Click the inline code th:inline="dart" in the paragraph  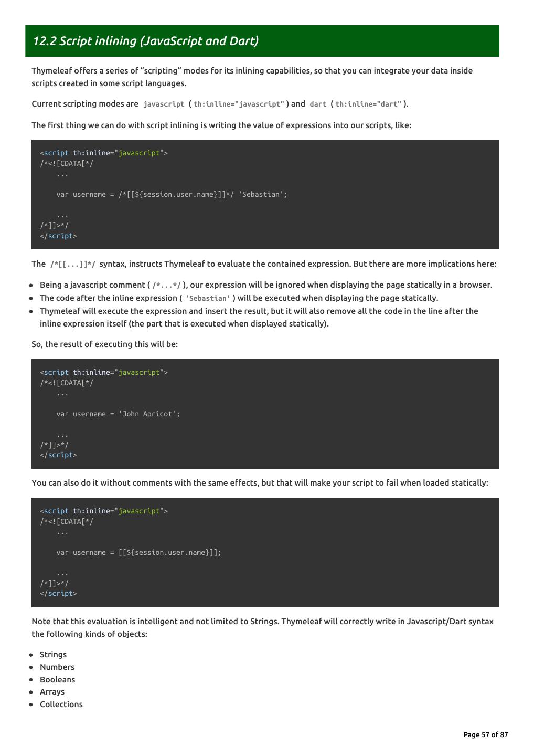tap(368, 104)
